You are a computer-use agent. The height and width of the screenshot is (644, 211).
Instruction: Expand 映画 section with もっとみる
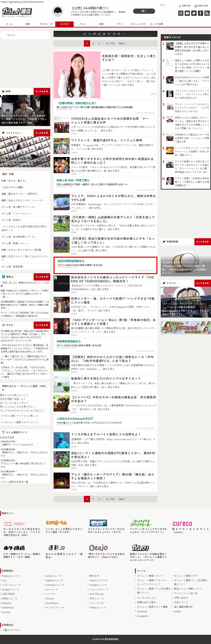[42, 91]
